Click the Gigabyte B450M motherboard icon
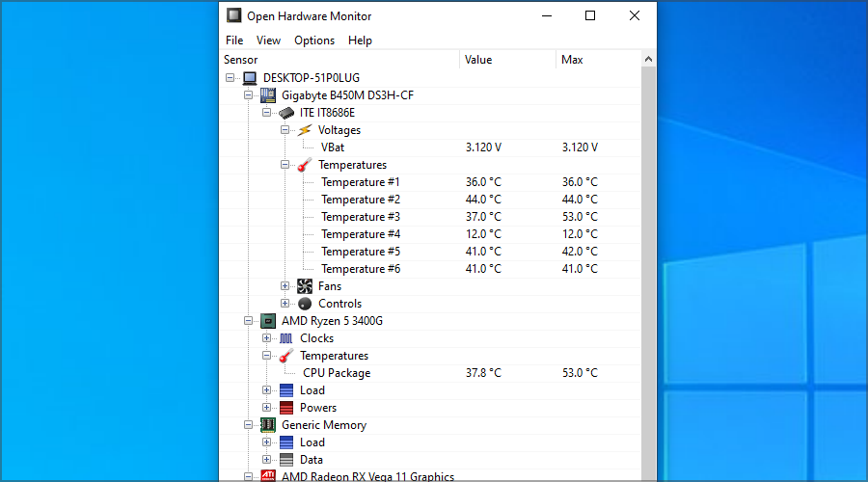The image size is (868, 482). [268, 95]
